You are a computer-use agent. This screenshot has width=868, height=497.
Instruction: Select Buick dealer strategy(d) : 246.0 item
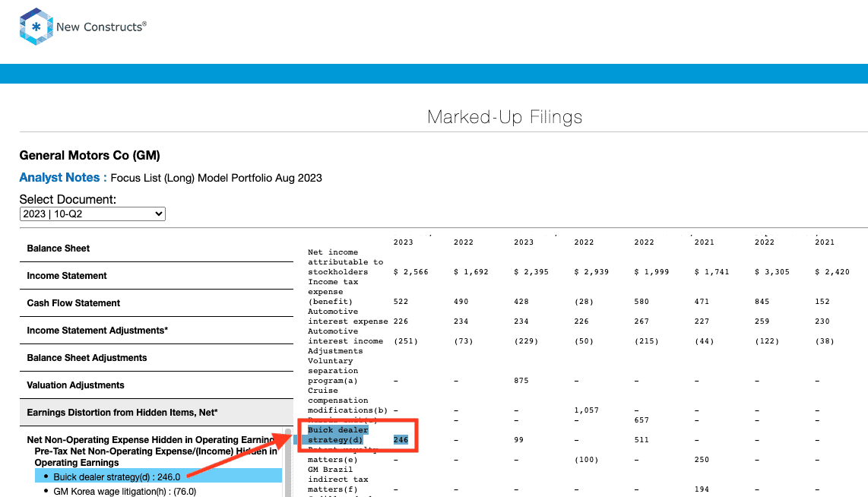158,476
